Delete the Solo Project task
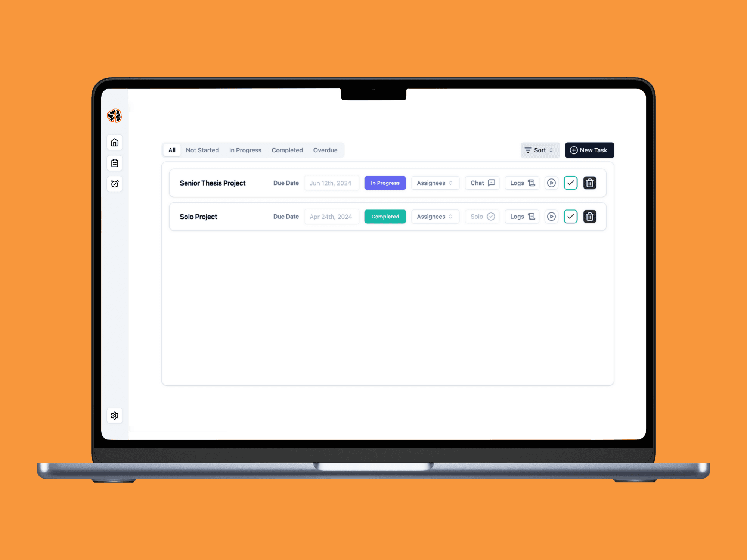The height and width of the screenshot is (560, 747). tap(589, 216)
